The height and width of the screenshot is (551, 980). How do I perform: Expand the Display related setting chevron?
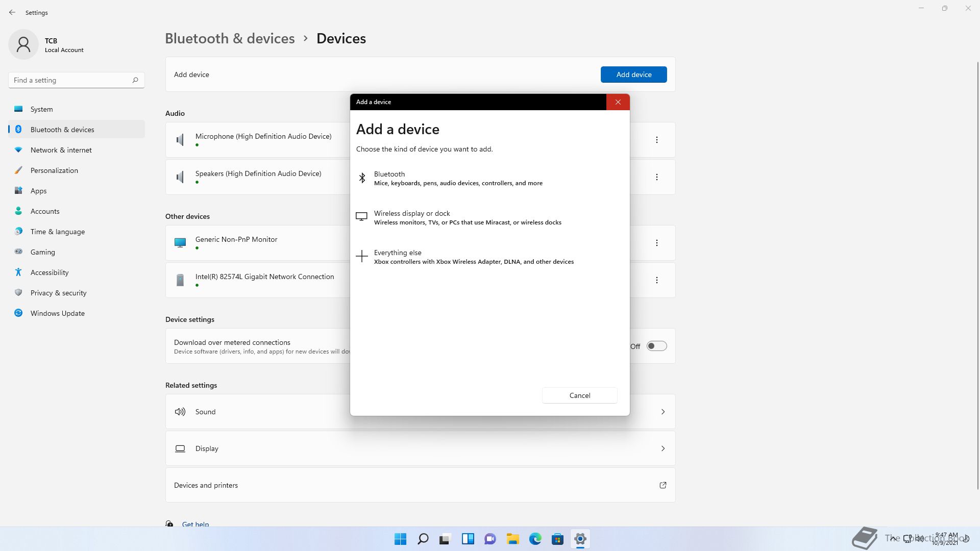663,448
